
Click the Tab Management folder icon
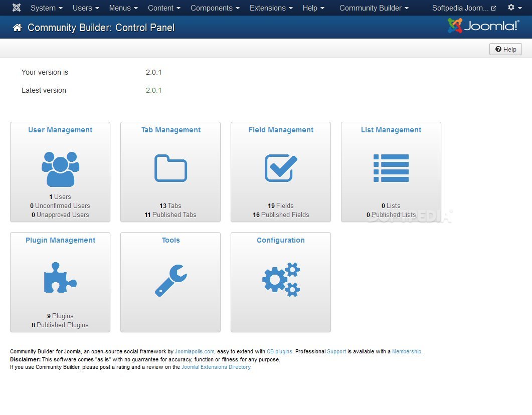170,168
